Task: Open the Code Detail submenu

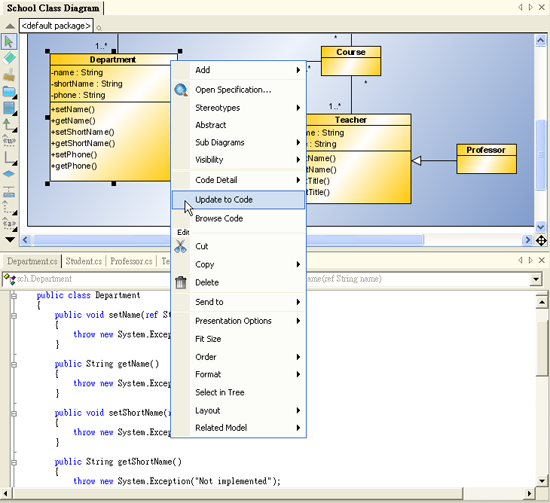Action: click(x=239, y=180)
